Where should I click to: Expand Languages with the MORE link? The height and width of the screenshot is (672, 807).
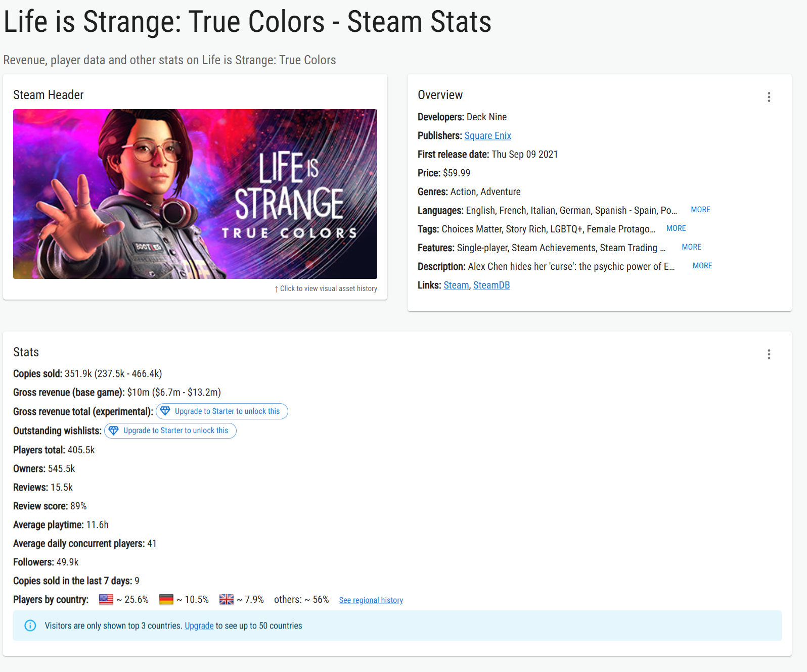point(700,210)
